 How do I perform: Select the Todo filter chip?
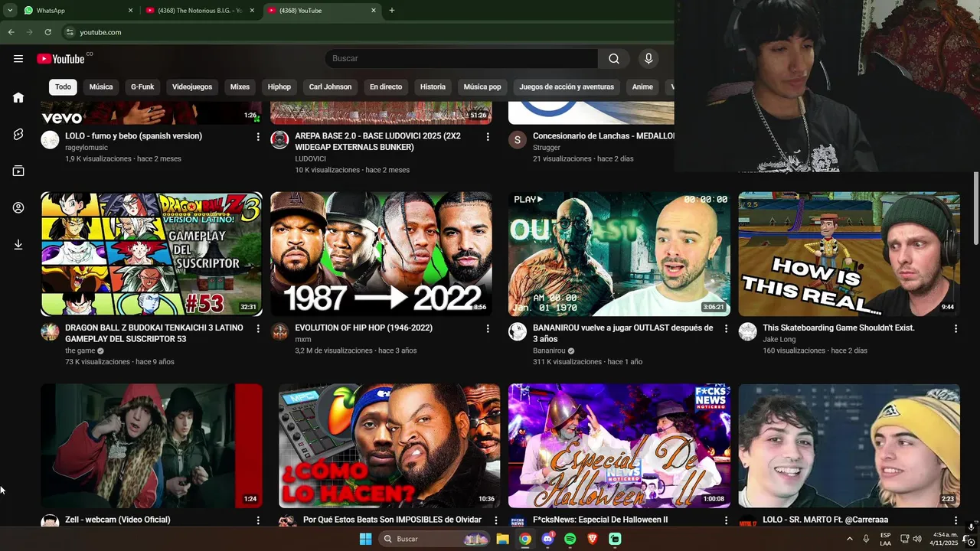point(63,87)
